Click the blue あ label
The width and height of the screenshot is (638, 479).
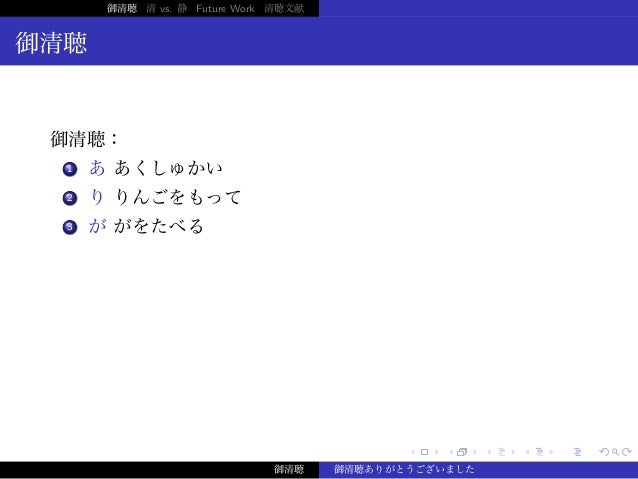97,168
